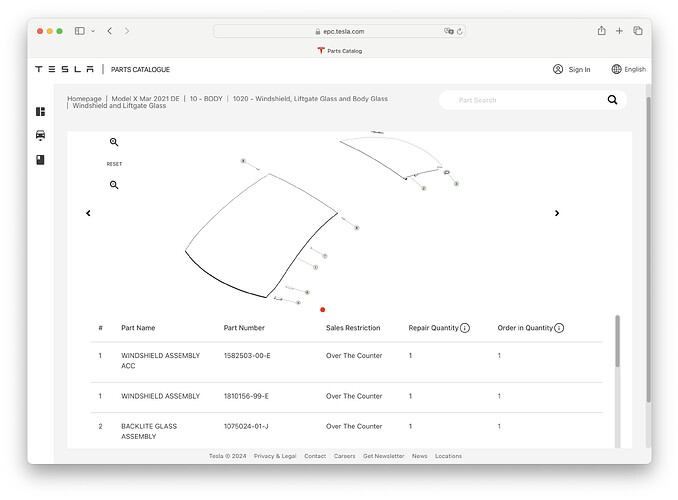This screenshot has height=500, width=678.
Task: Click the search magnifier icon
Action: coord(612,100)
